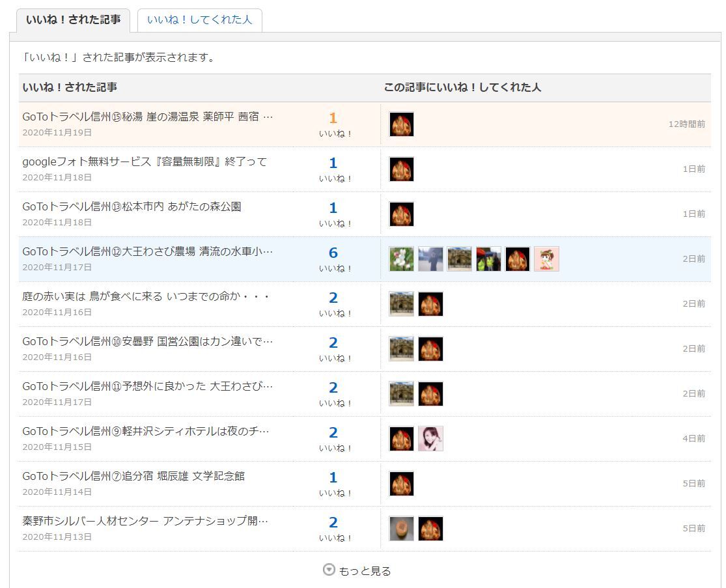This screenshot has width=726, height=588.
Task: Click round pastry avatar in 秦野市シルバー row
Action: 402,528
